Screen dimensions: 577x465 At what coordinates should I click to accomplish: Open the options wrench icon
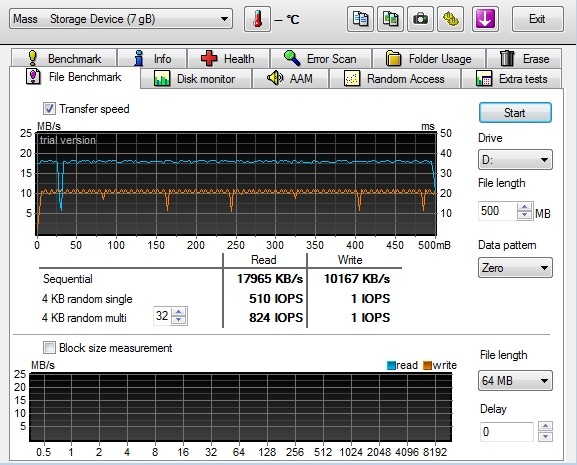(451, 19)
